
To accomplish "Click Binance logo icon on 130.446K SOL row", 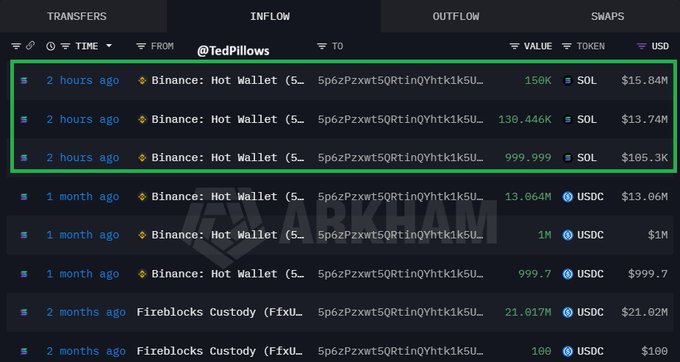I will [x=142, y=119].
